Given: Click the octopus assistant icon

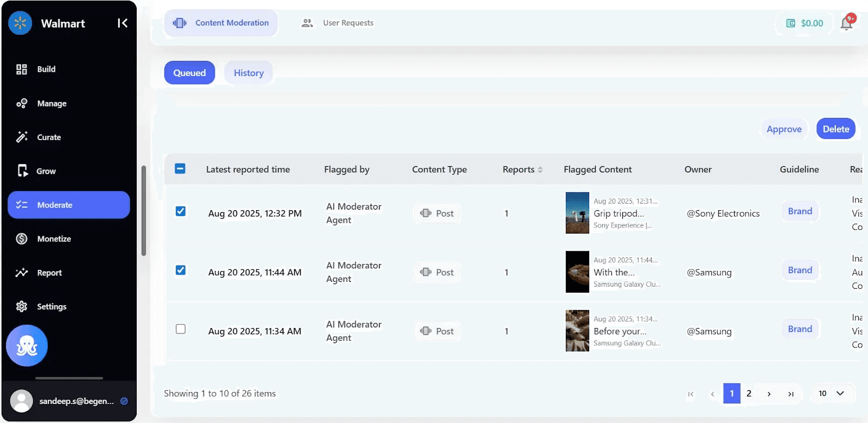Looking at the screenshot, I should pyautogui.click(x=27, y=345).
